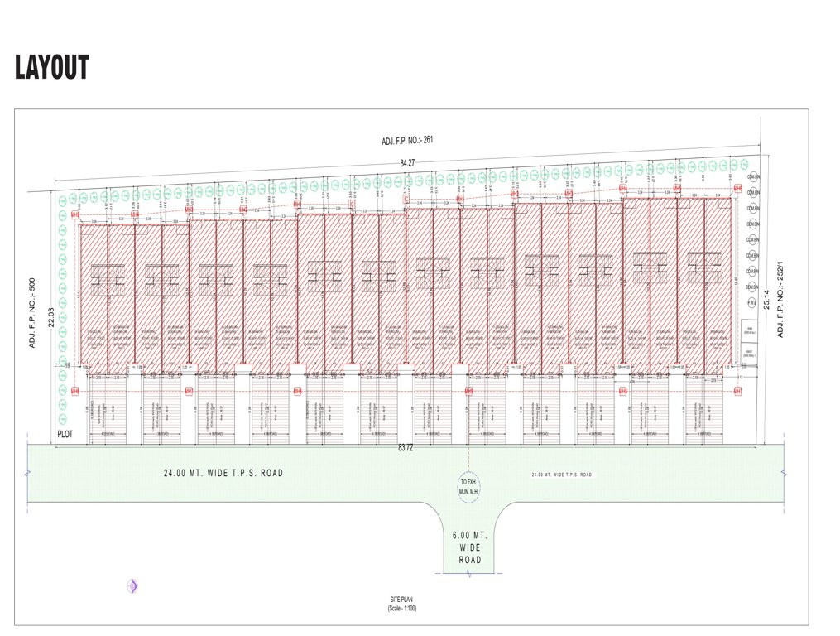Click the 6.00 MT. WIDE ROAD label
Image resolution: width=840 pixels, height=636 pixels.
(469, 546)
